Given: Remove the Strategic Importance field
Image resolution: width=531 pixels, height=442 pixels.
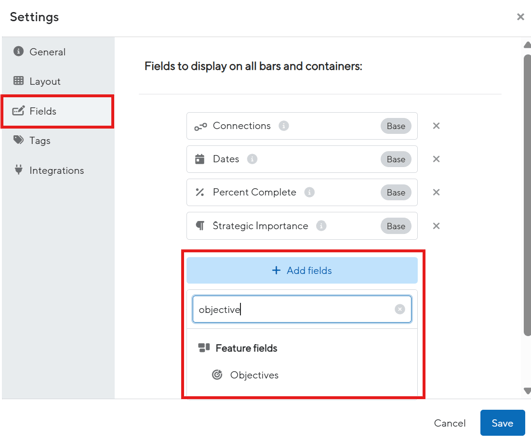Looking at the screenshot, I should coord(436,226).
